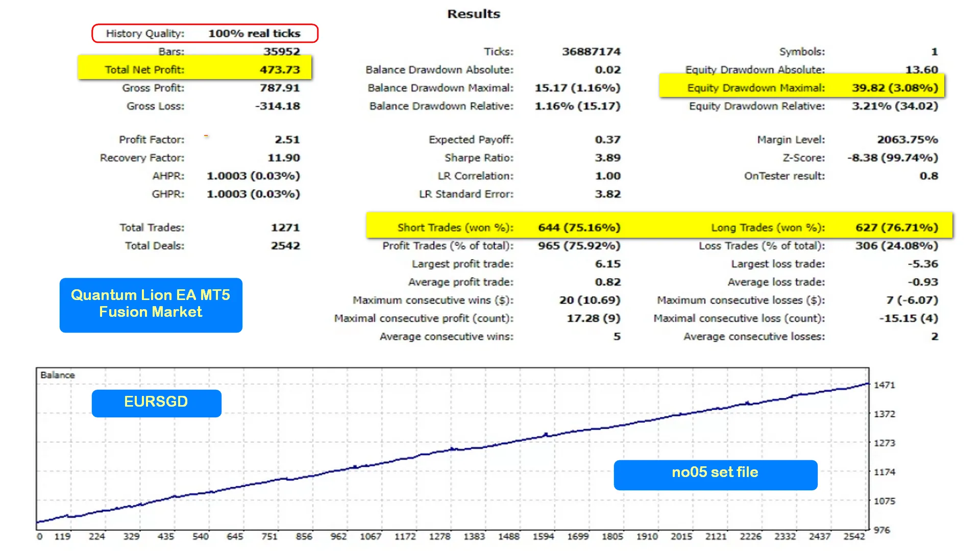The image size is (980, 551).
Task: Click the History Quality red outlined box
Action: 205,34
